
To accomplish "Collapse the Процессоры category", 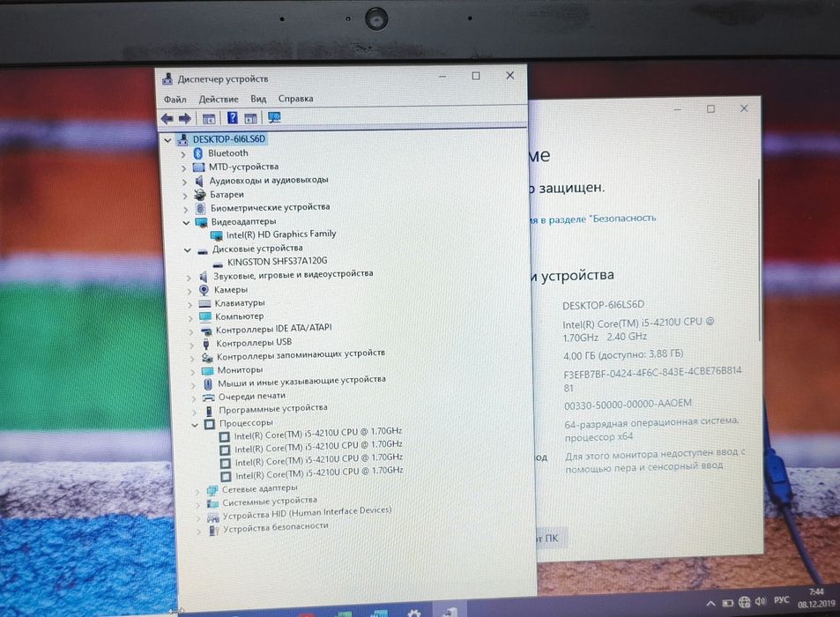I will click(195, 425).
